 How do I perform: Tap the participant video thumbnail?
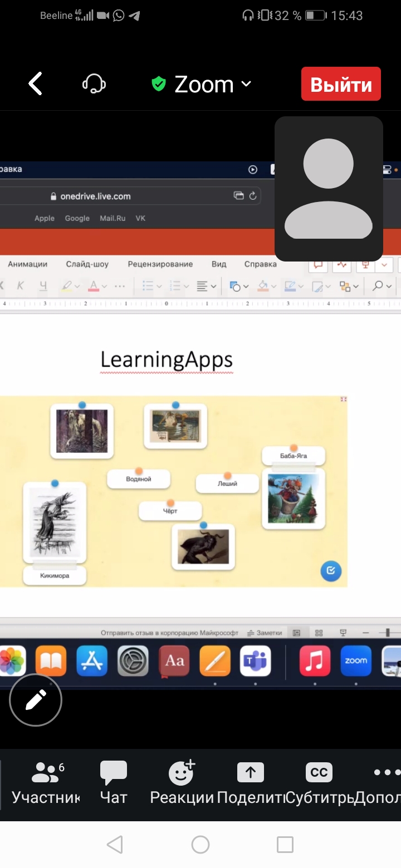click(329, 189)
